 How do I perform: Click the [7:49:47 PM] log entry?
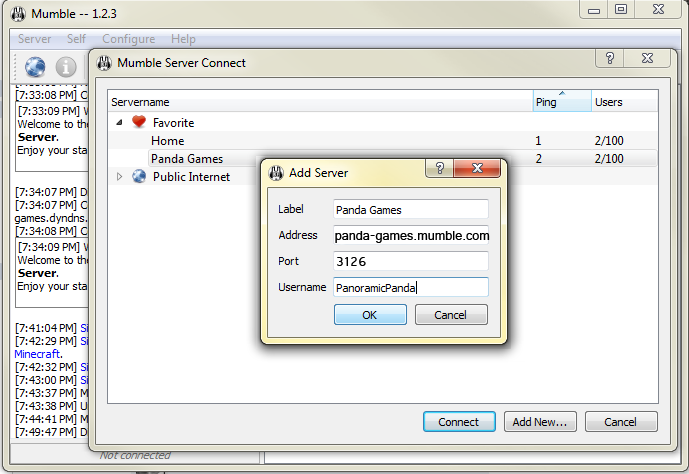51,432
